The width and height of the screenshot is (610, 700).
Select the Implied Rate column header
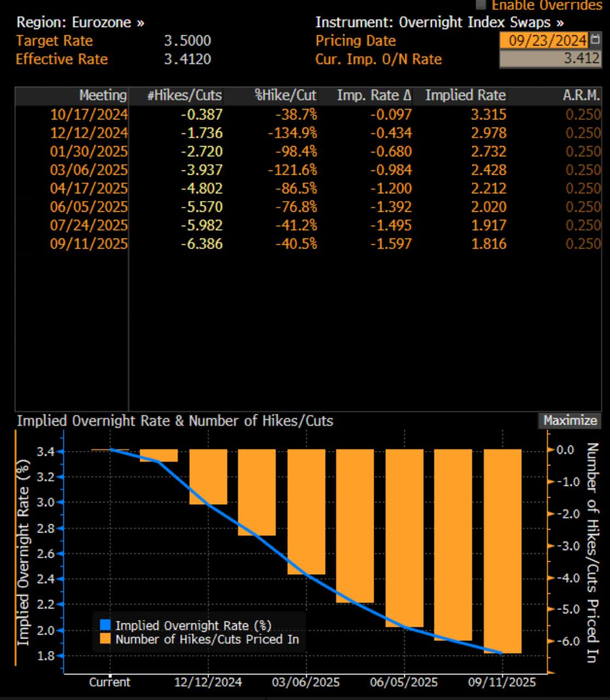tap(465, 95)
